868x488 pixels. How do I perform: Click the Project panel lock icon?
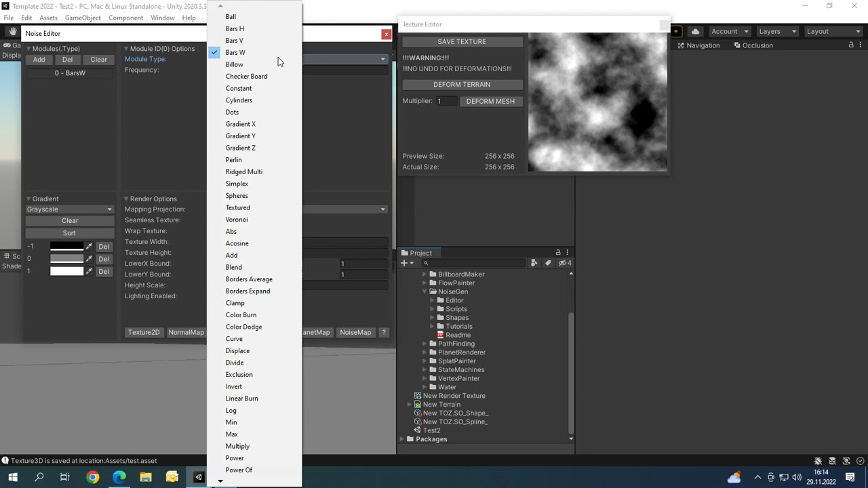[x=558, y=252]
